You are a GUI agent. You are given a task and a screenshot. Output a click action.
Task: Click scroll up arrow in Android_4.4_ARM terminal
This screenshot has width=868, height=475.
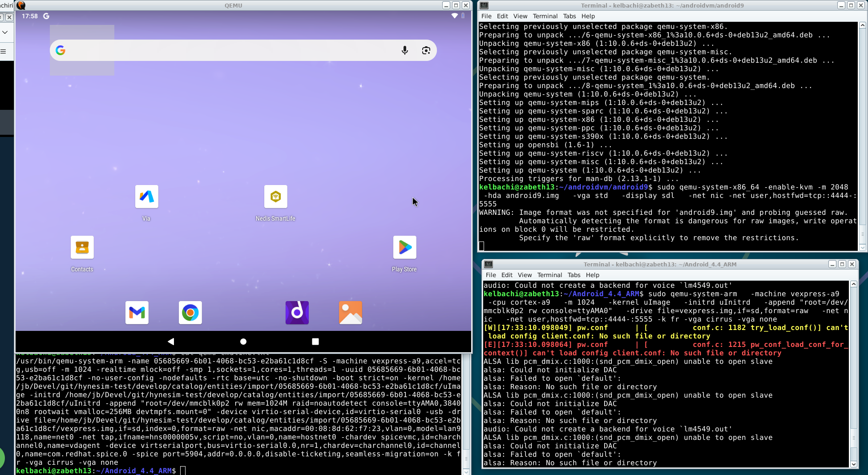[853, 284]
